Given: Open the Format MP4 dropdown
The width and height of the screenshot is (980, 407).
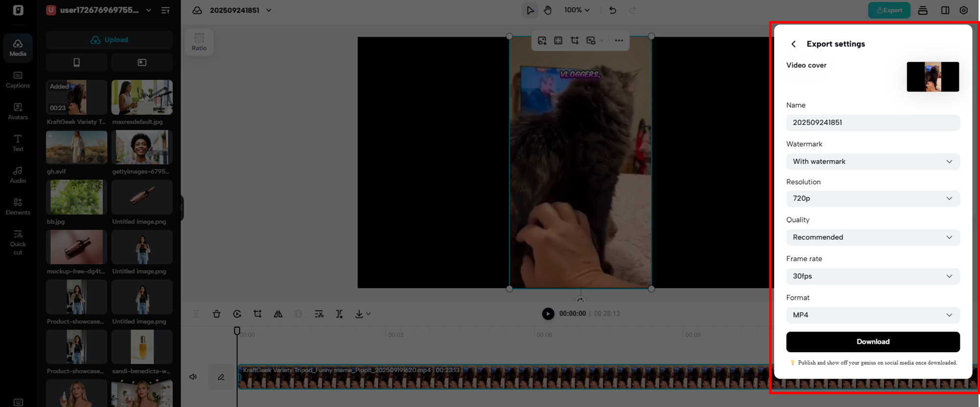Looking at the screenshot, I should (x=872, y=315).
